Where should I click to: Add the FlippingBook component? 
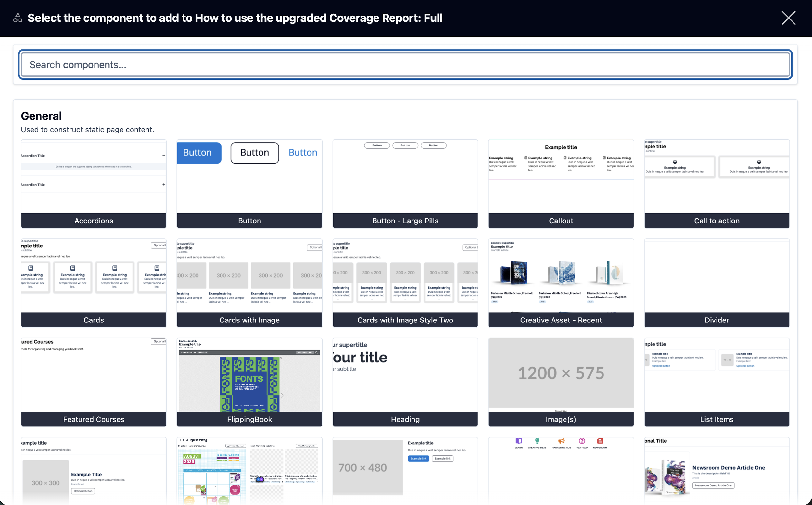coord(249,382)
